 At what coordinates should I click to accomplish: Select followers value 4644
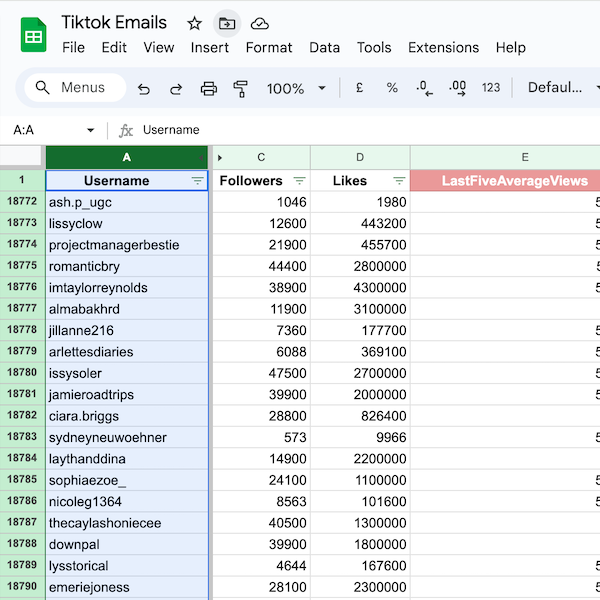click(261, 566)
